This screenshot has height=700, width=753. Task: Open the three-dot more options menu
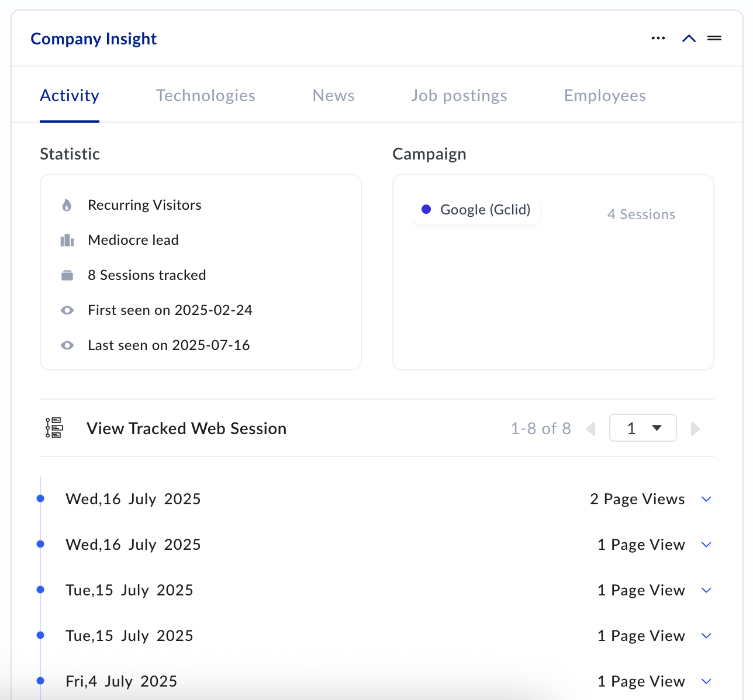click(658, 39)
